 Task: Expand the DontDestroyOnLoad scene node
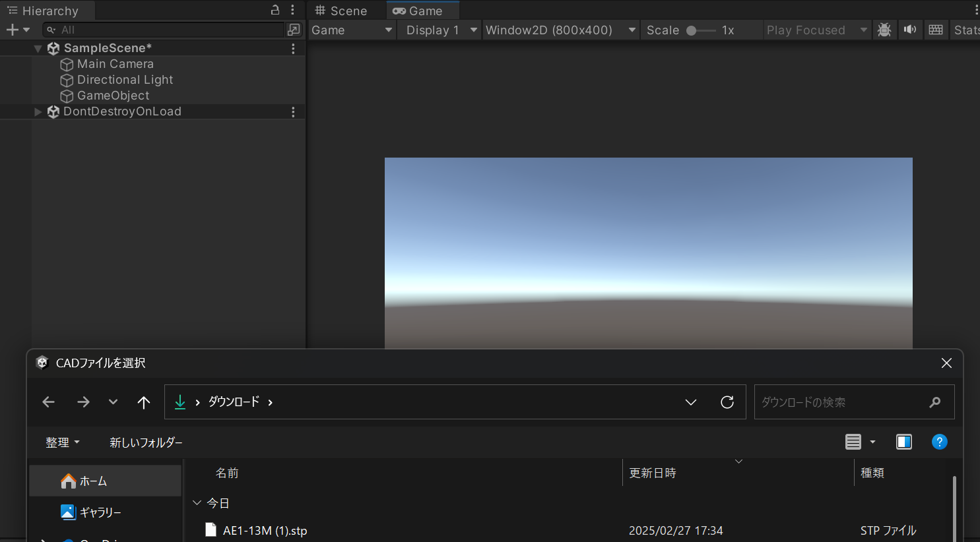[x=38, y=111]
